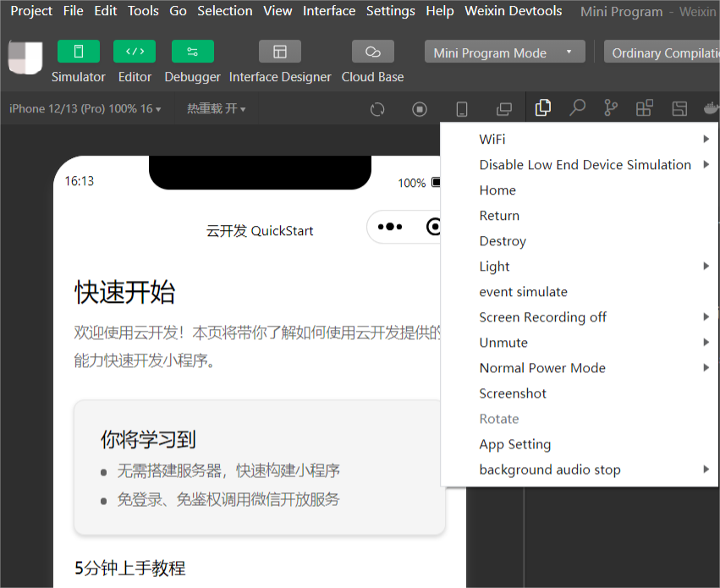Screen dimensions: 720x588
Task: Expand the Light theme submenu
Action: pyautogui.click(x=580, y=267)
